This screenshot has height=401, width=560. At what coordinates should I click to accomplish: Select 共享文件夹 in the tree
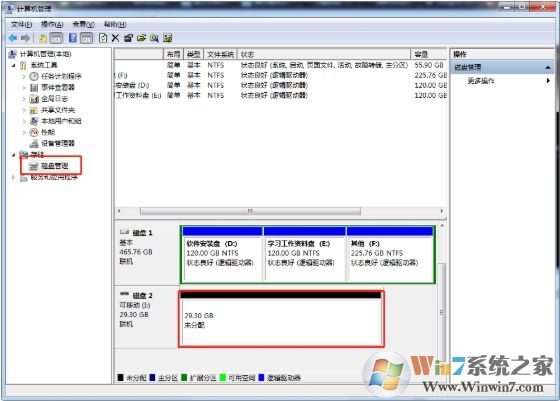pos(58,110)
